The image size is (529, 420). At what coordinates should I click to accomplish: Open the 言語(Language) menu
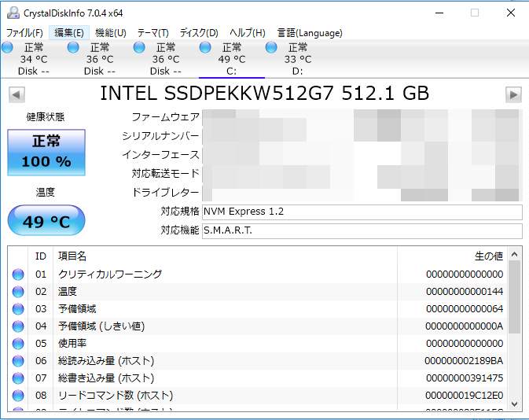point(310,33)
